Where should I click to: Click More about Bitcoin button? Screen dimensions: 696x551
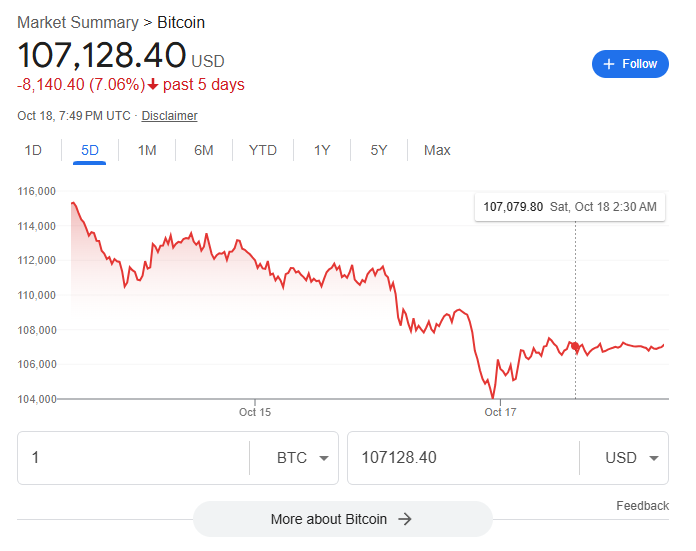point(342,519)
